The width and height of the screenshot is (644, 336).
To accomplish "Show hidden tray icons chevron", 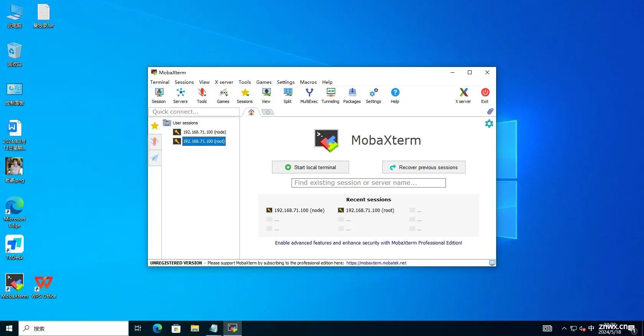I will [564, 328].
